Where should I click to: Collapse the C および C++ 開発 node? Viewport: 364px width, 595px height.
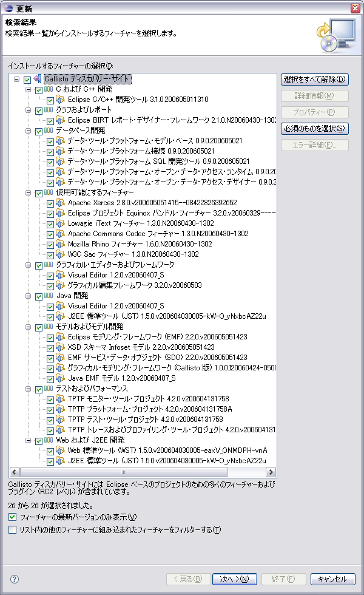click(x=28, y=90)
